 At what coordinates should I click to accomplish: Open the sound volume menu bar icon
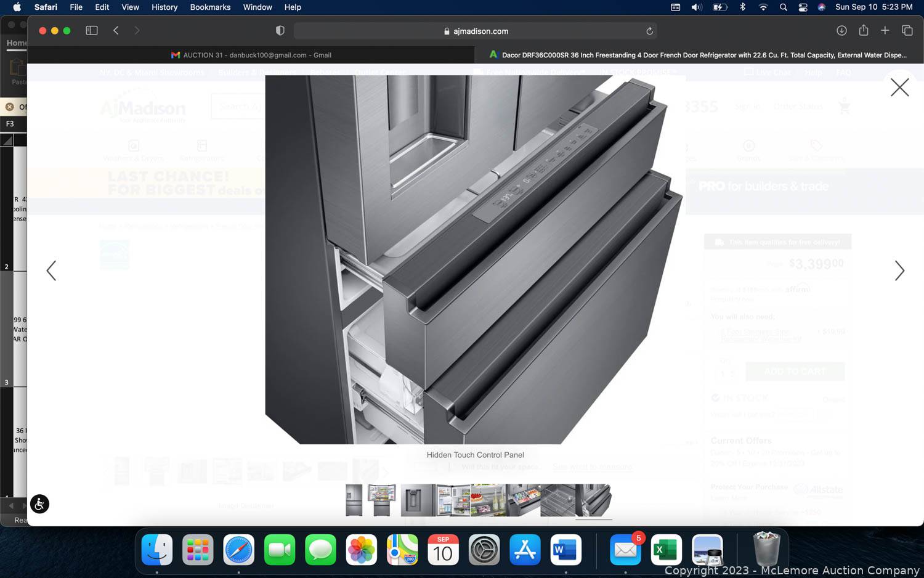[697, 7]
